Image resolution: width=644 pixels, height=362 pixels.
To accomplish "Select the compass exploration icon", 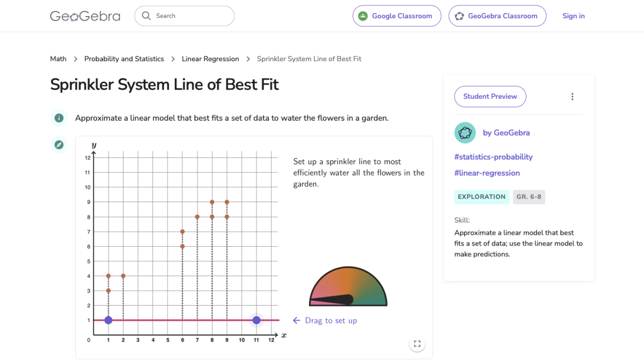I will click(x=58, y=145).
